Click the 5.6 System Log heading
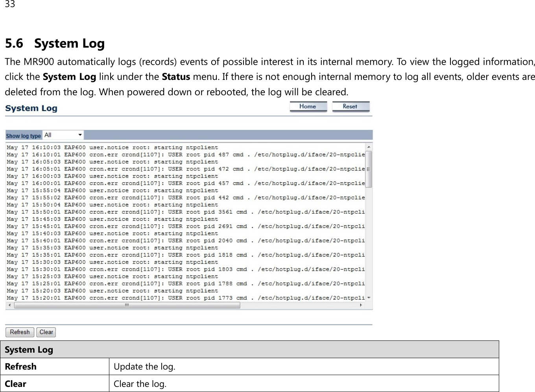This screenshot has width=535, height=392. [55, 43]
